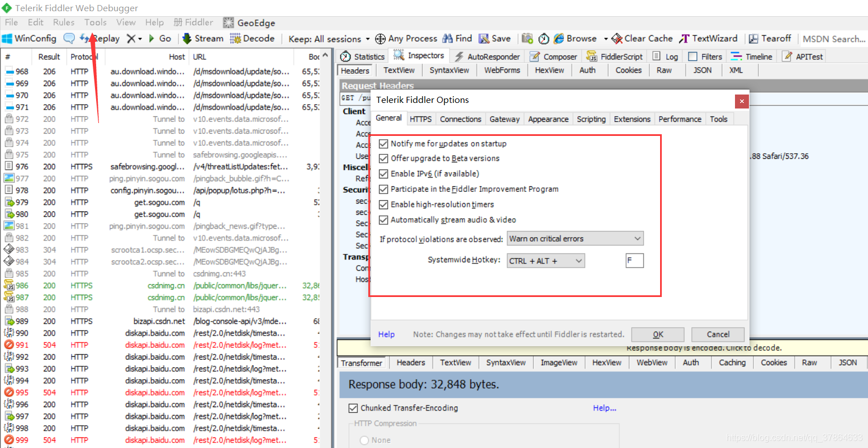The width and height of the screenshot is (868, 448).
Task: Switch to Scripting options tab
Action: 591,119
